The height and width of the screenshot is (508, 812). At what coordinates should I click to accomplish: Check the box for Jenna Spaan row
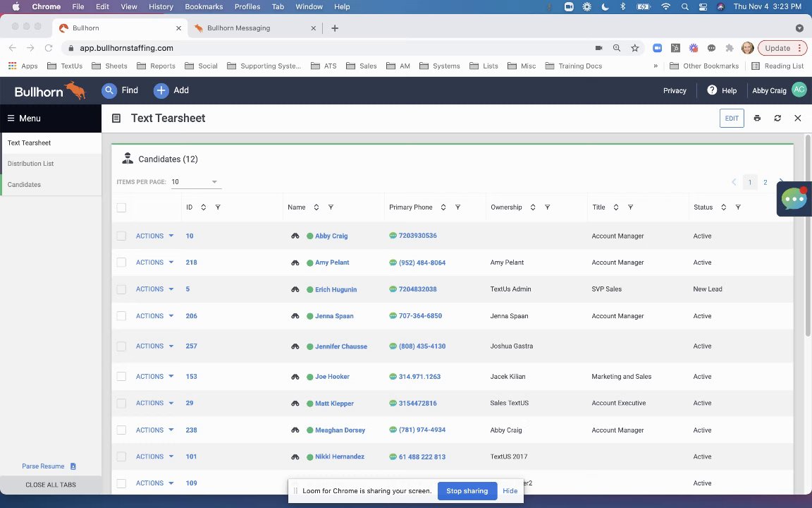click(x=121, y=315)
